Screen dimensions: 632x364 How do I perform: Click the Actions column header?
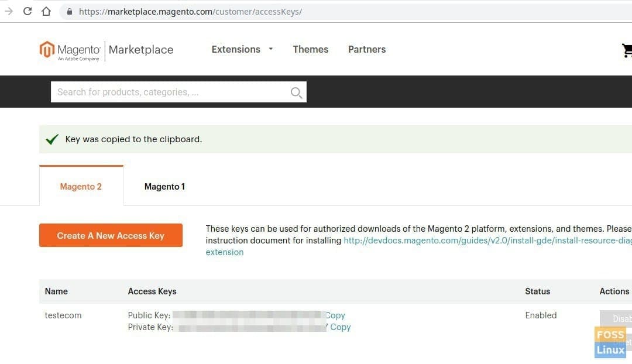tap(614, 291)
